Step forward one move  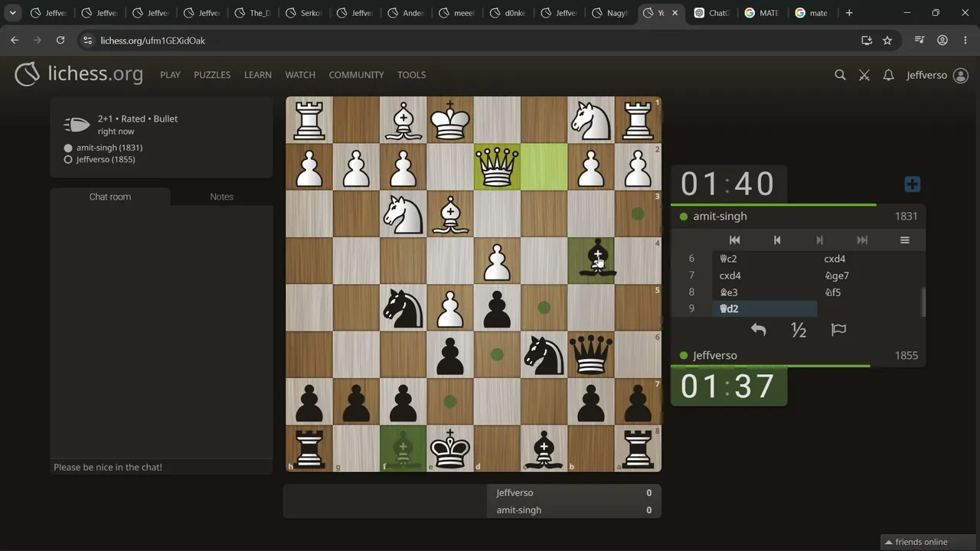819,240
